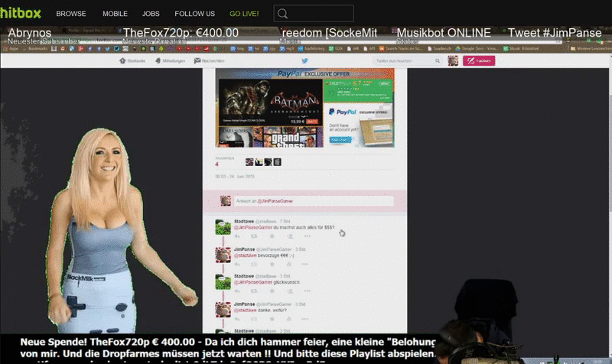Click Stadtawe avatar on the $$$ tweet
This screenshot has height=364, width=612.
(x=223, y=227)
